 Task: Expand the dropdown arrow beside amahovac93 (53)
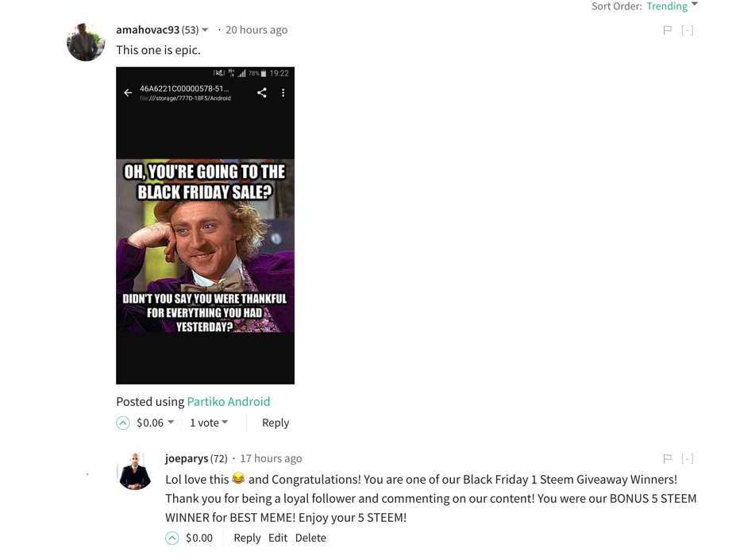point(205,29)
